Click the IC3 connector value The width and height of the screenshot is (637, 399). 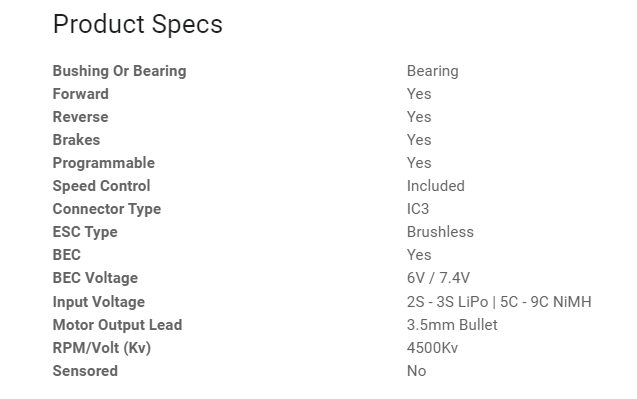(x=418, y=209)
